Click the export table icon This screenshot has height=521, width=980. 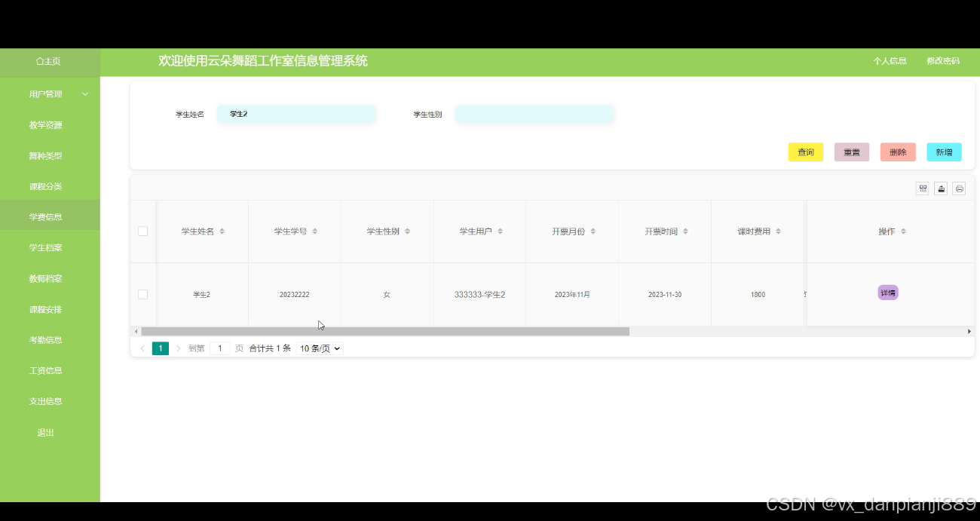click(941, 188)
